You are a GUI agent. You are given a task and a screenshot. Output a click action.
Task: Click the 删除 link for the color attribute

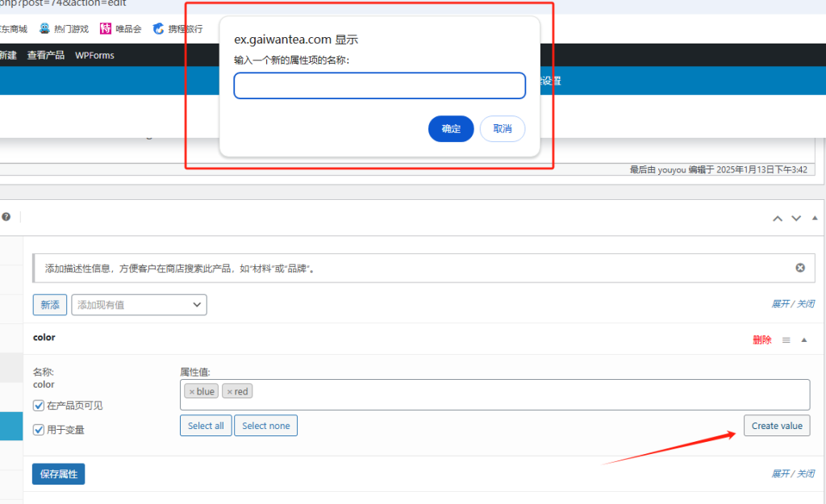(762, 339)
